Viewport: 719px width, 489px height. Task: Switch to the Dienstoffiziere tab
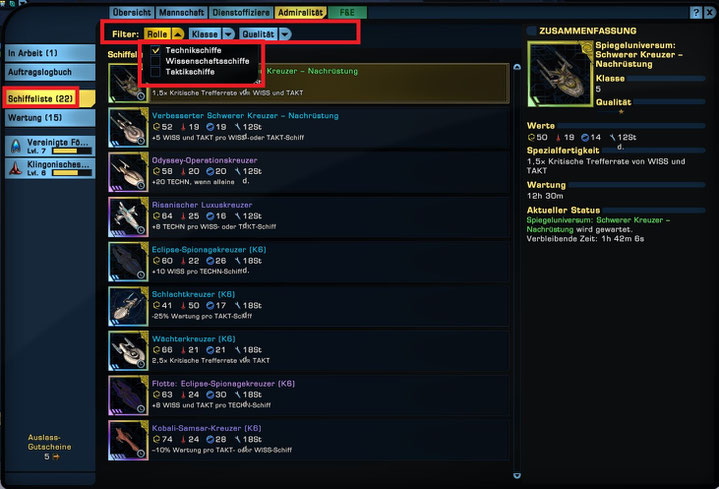click(241, 12)
